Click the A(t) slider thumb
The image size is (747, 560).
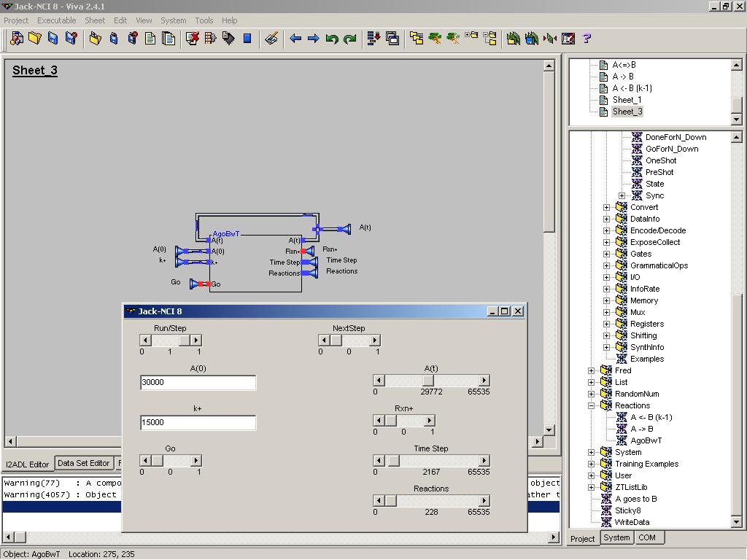pos(427,381)
